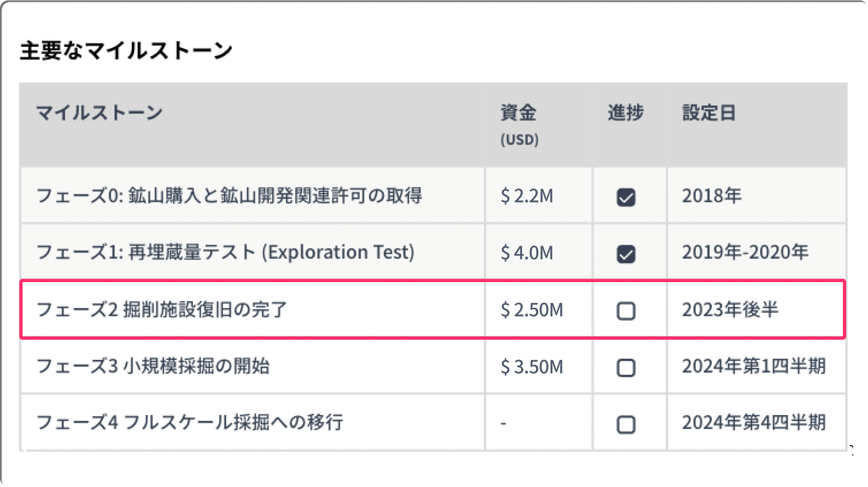
Task: Click the 2023年後半 date cell
Action: pos(730,310)
